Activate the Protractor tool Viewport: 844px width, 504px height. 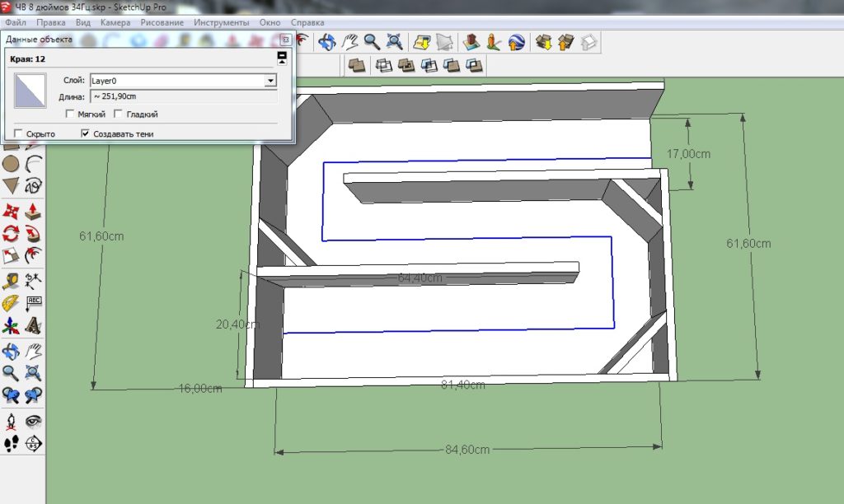12,304
